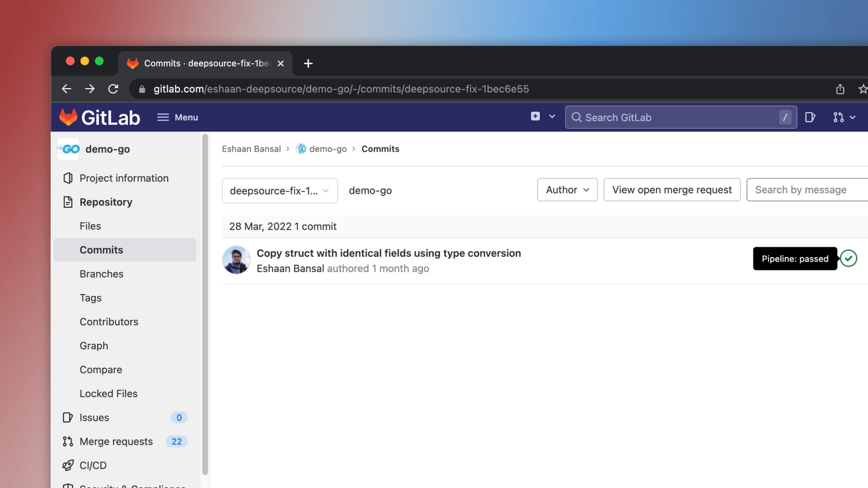Select the Commits browser tab
This screenshot has width=868, height=488.
pyautogui.click(x=206, y=63)
